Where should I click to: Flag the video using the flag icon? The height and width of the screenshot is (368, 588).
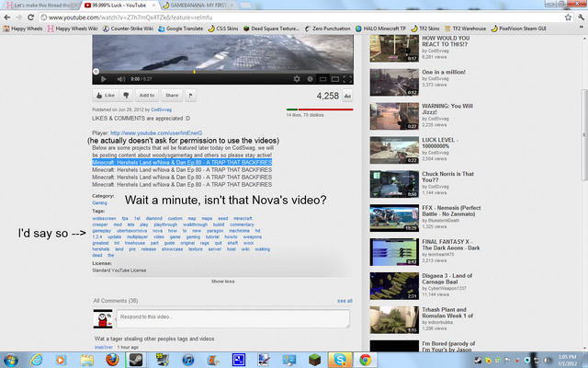[x=190, y=96]
